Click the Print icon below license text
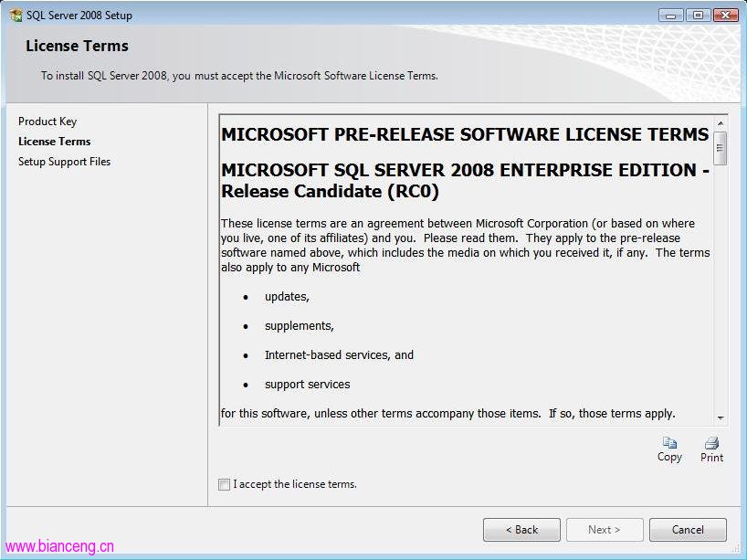747x560 pixels. 711,443
